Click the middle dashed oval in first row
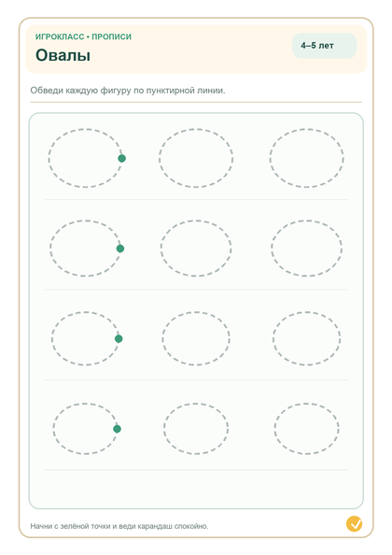The height and width of the screenshot is (555, 392). click(196, 158)
